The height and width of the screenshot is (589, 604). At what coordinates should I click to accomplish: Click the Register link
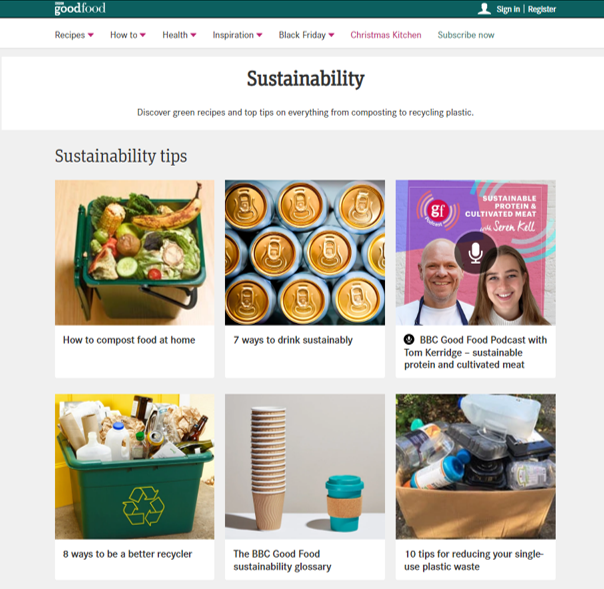pyautogui.click(x=542, y=9)
